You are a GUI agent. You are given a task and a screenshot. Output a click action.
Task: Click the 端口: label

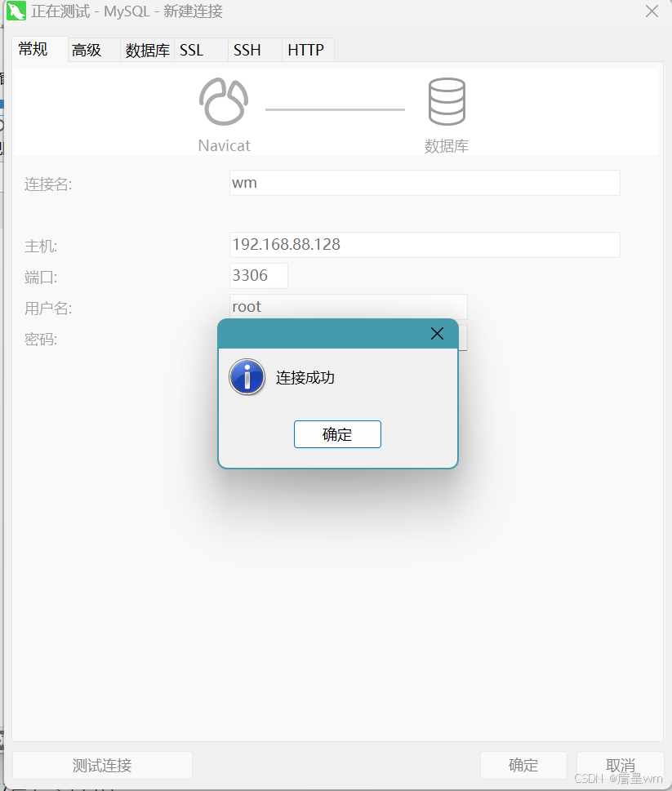[x=41, y=278]
